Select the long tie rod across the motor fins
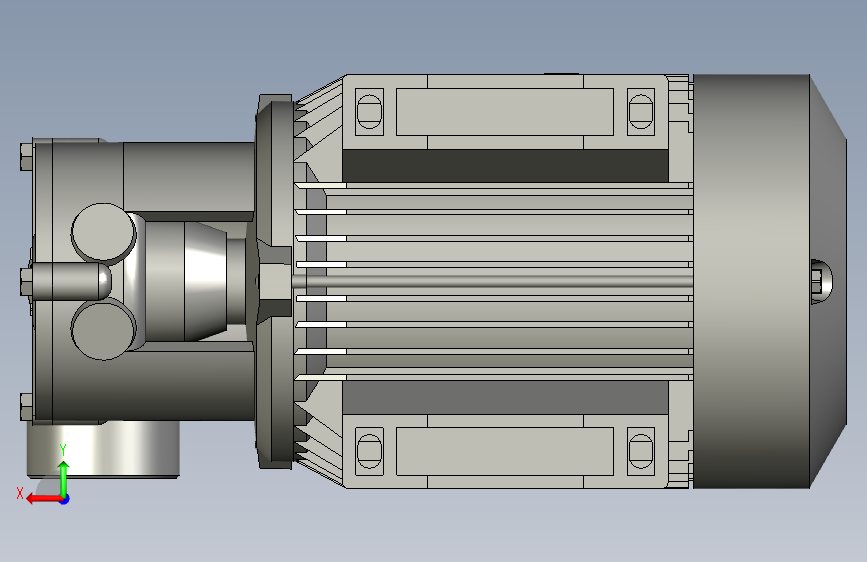This screenshot has width=867, height=562. click(x=492, y=281)
